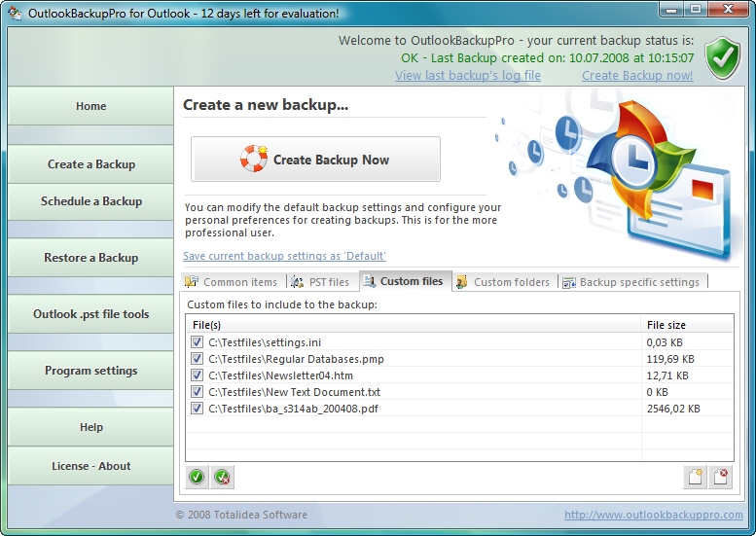Open the Backup specific settings tab

click(x=632, y=282)
